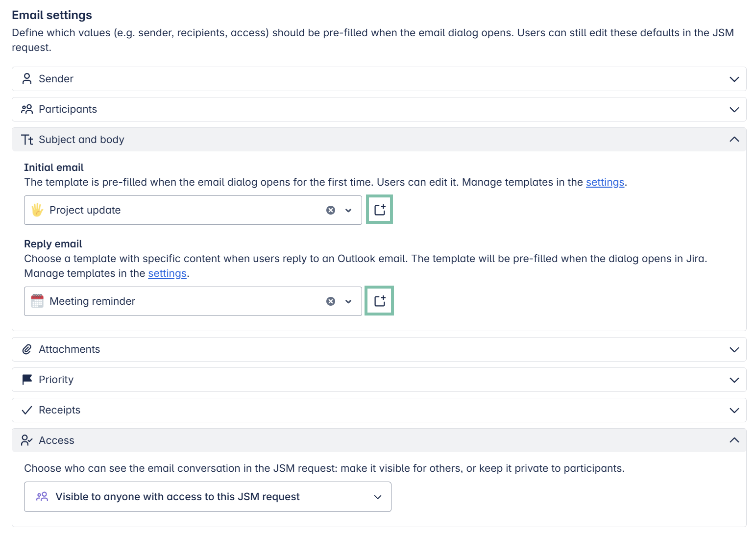Click the Receipts checkmark icon
The height and width of the screenshot is (534, 756).
click(x=27, y=410)
